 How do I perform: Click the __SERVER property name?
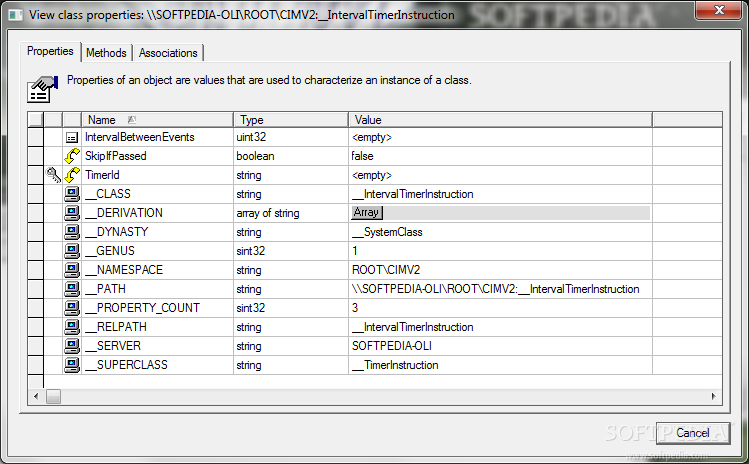(113, 346)
